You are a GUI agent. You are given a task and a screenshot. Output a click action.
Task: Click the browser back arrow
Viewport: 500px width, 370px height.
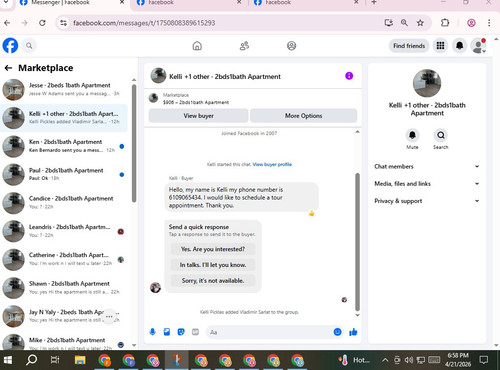point(7,23)
